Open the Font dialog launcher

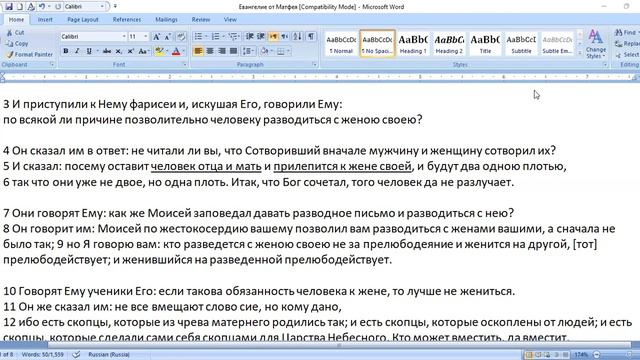point(184,64)
